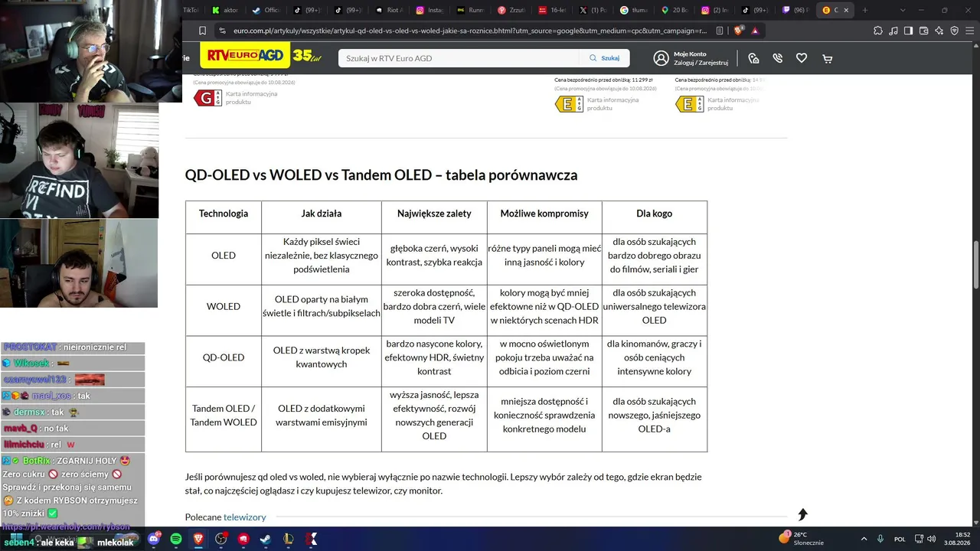980x551 pixels.
Task: Follow the 'telewizory' link under Polecane
Action: coord(245,517)
